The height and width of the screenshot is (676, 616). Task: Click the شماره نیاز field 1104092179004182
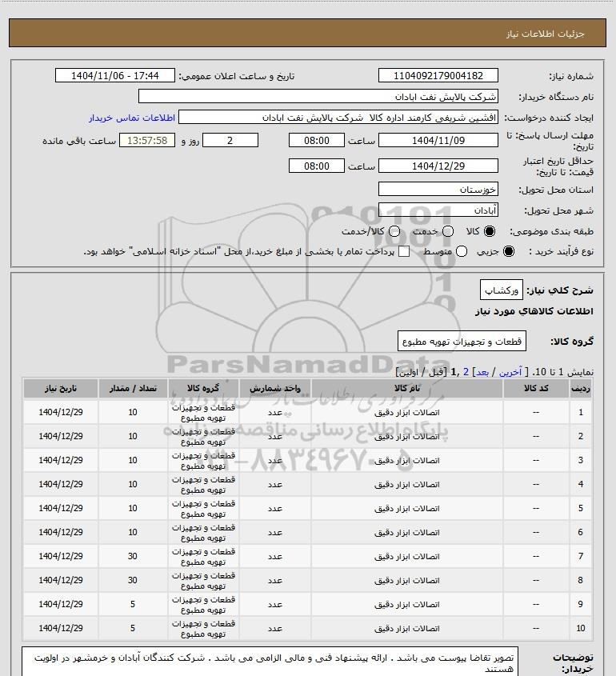438,75
